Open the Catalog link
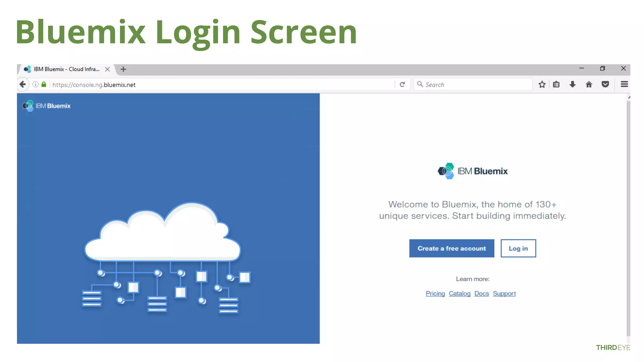Image resolution: width=644 pixels, height=362 pixels. click(x=459, y=293)
